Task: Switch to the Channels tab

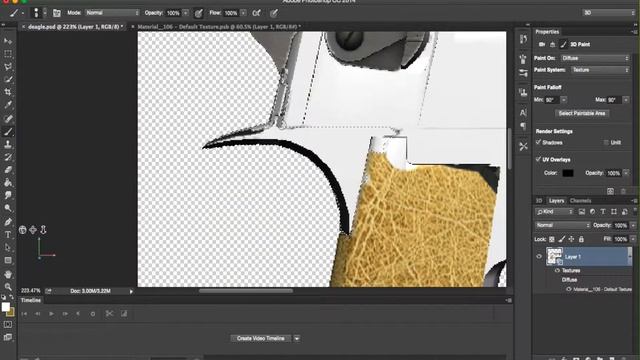Action: 580,201
